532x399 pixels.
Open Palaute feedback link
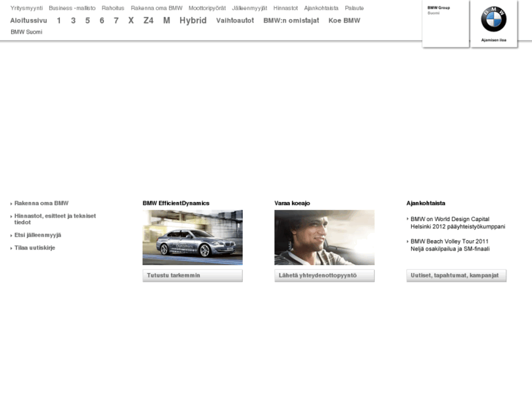point(354,8)
